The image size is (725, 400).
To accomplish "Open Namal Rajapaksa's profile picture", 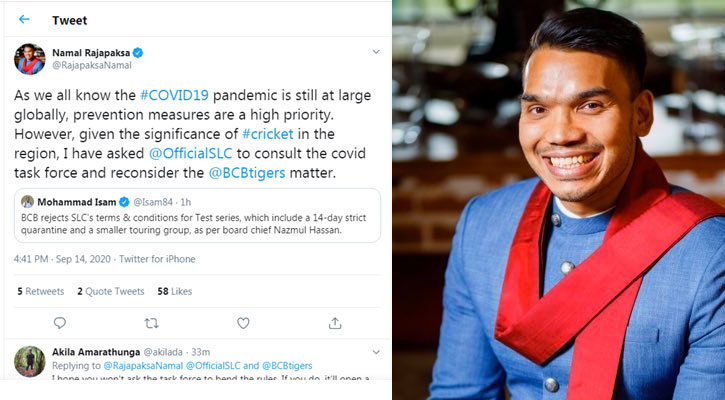I will 29,59.
